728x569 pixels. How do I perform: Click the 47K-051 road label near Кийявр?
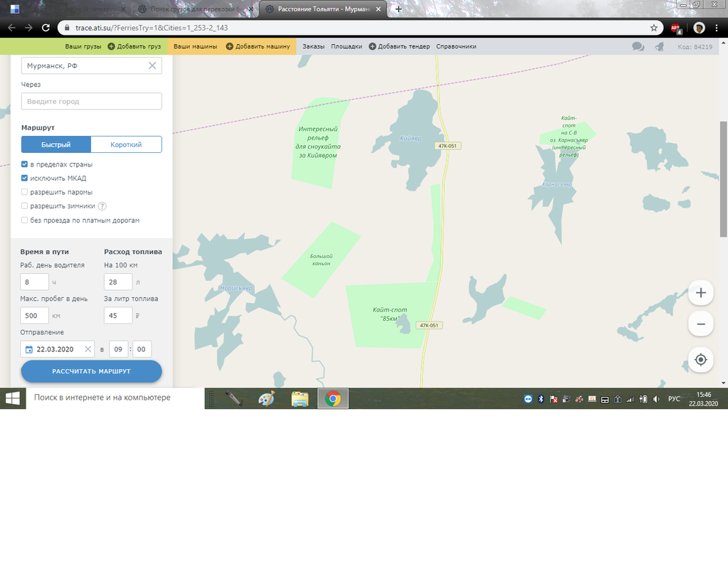pos(448,146)
